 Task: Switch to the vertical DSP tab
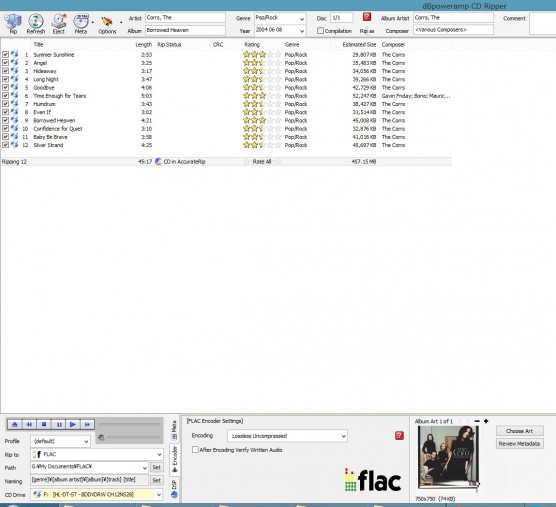pos(174,489)
